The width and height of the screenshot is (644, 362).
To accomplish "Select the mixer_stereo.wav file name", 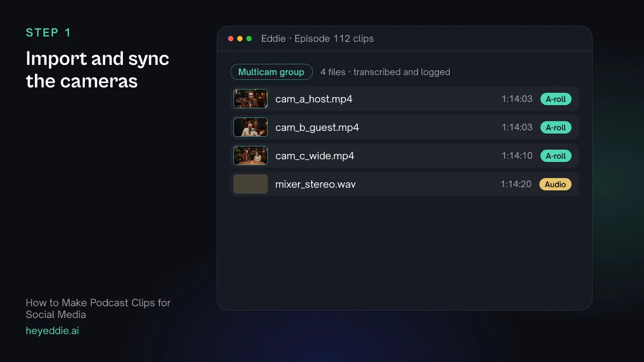I will (x=316, y=184).
